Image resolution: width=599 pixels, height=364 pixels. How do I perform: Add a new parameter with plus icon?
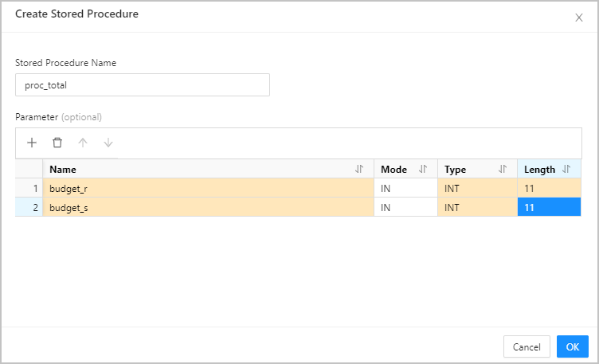tap(32, 143)
